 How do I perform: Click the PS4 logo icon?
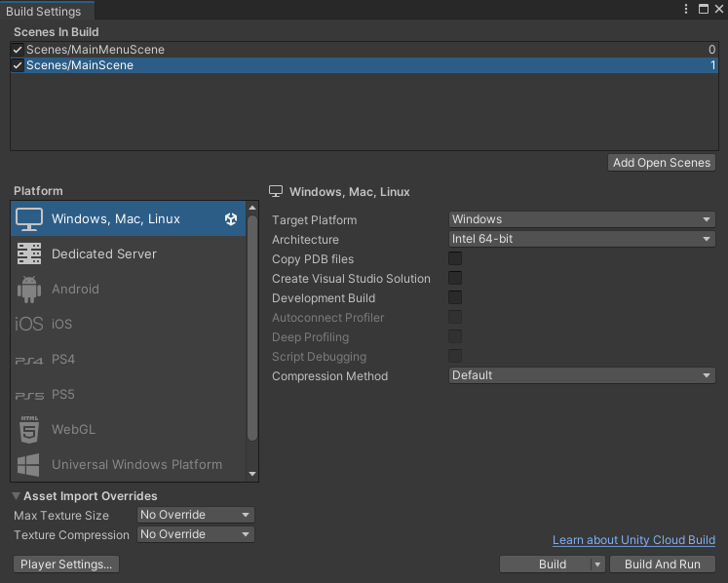(x=29, y=361)
